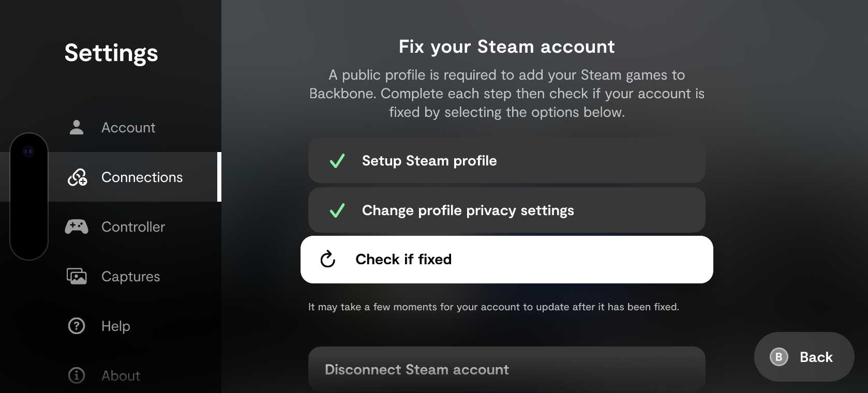Image resolution: width=868 pixels, height=393 pixels.
Task: Click the About info icon
Action: [76, 375]
